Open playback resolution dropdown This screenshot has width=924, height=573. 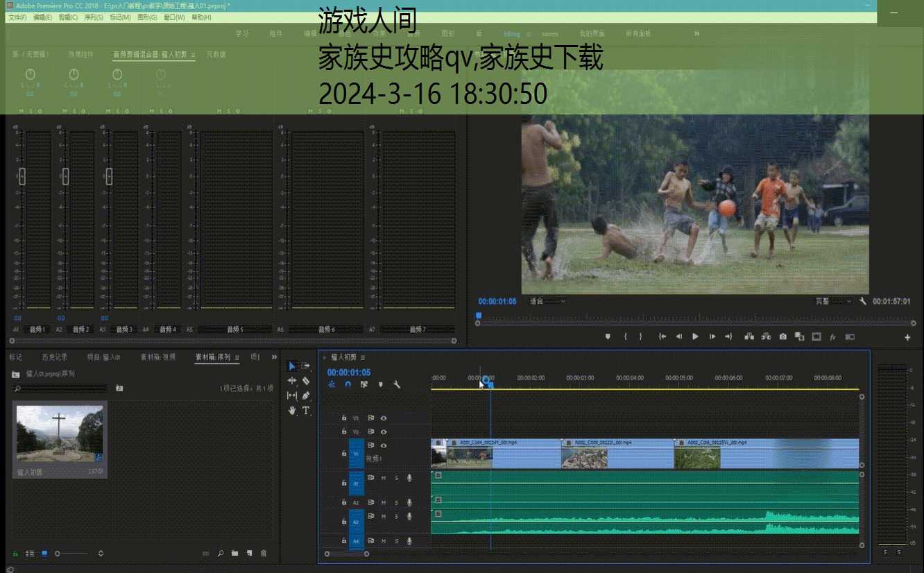click(833, 301)
